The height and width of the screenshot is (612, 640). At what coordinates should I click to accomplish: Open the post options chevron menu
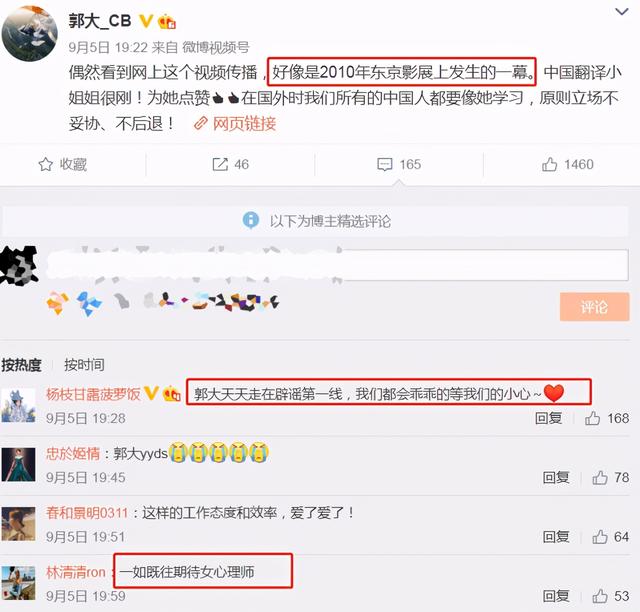(x=621, y=12)
